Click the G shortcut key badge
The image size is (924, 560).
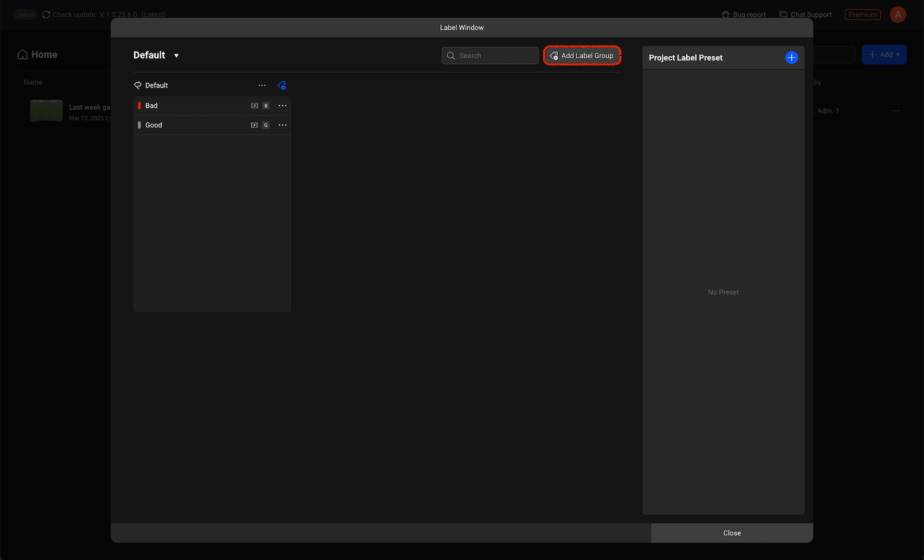(266, 125)
